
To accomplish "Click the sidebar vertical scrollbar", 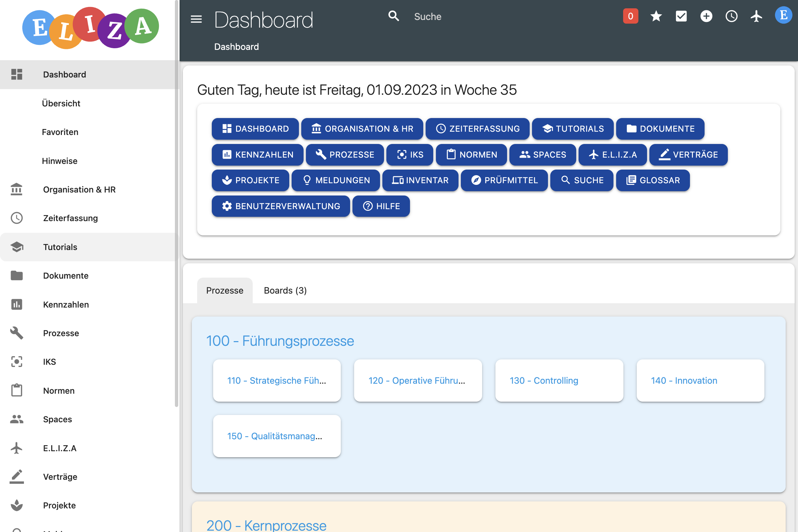I will click(x=177, y=203).
